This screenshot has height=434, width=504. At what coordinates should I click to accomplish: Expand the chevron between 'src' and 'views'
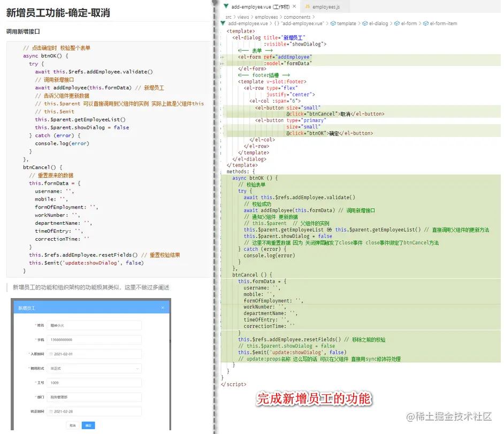pos(234,17)
